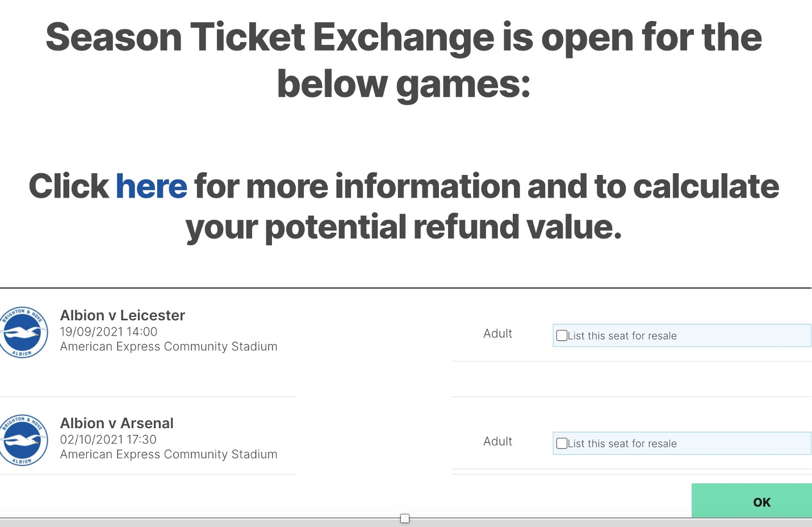Tick the resale checkbox for Albion v Arsenal

click(x=562, y=444)
